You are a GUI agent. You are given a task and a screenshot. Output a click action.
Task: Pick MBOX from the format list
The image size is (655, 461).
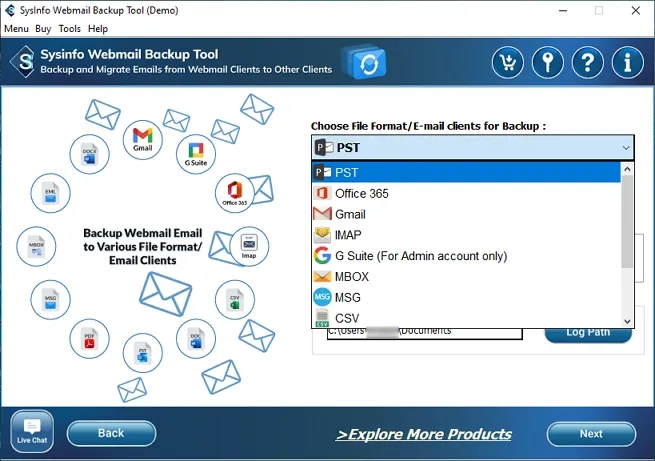pos(466,277)
